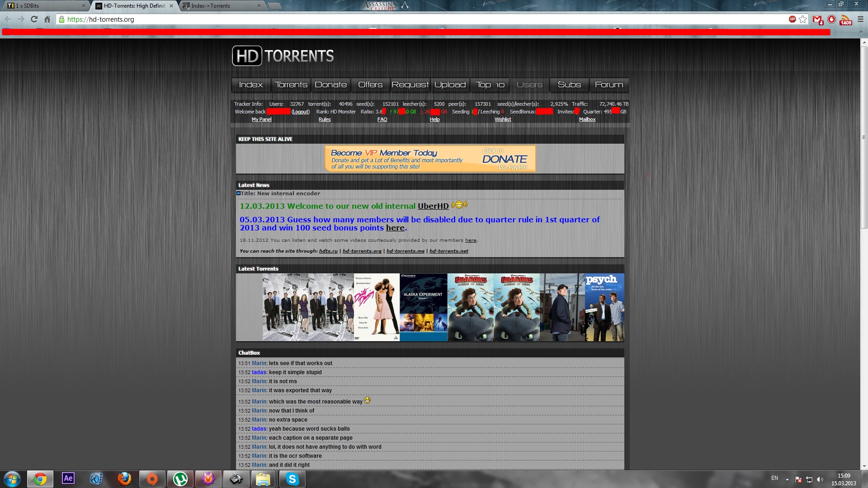
Task: Open the Gmail checker extension
Action: tap(817, 19)
